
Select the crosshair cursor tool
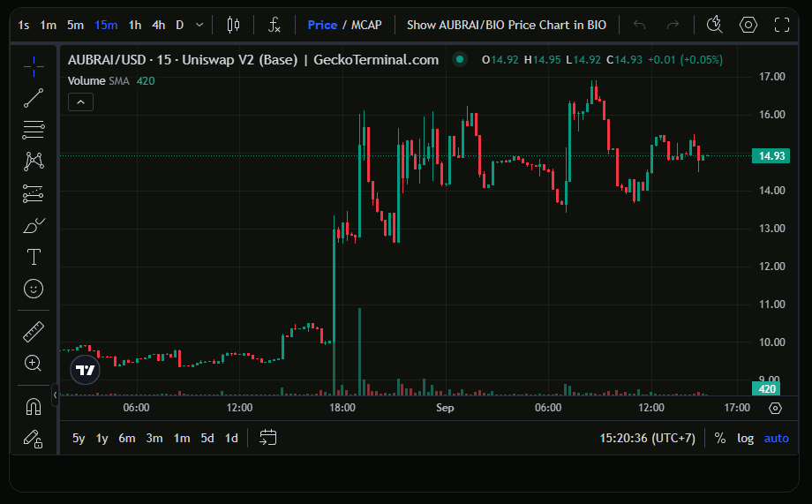(34, 66)
